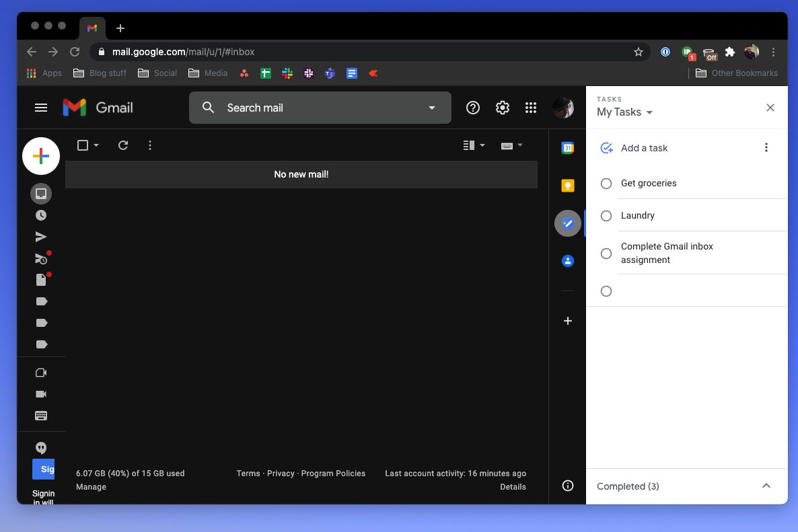
Task: Go back with browser back arrow
Action: pyautogui.click(x=32, y=52)
